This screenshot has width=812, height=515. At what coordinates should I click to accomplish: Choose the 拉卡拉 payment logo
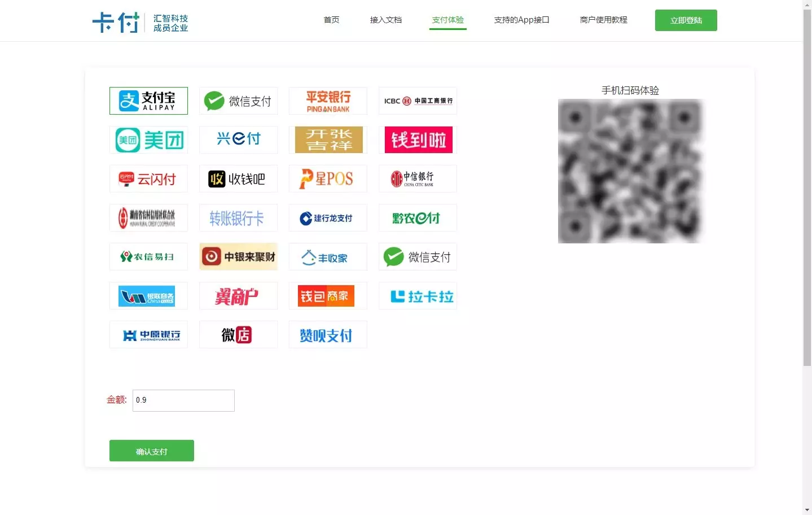418,295
